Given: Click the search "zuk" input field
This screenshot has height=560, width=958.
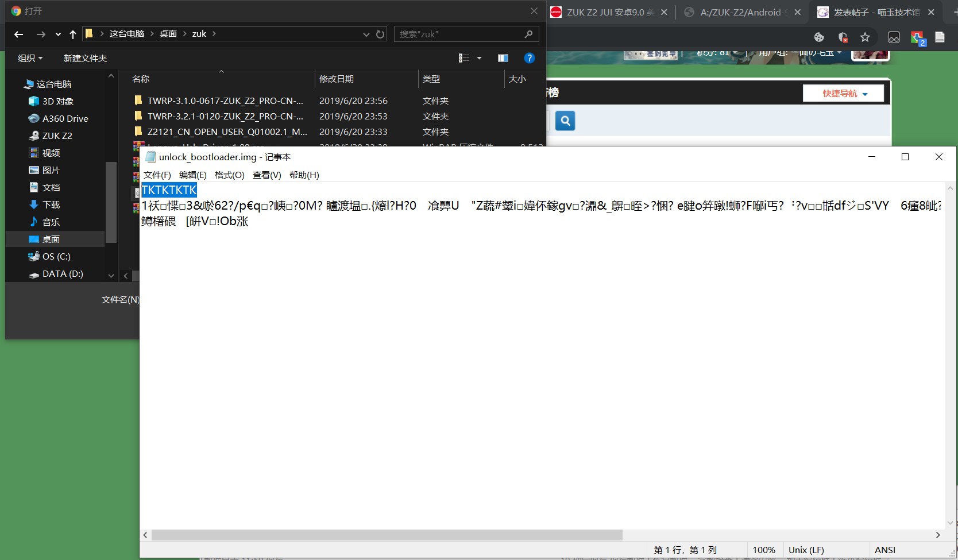Looking at the screenshot, I should (x=459, y=34).
